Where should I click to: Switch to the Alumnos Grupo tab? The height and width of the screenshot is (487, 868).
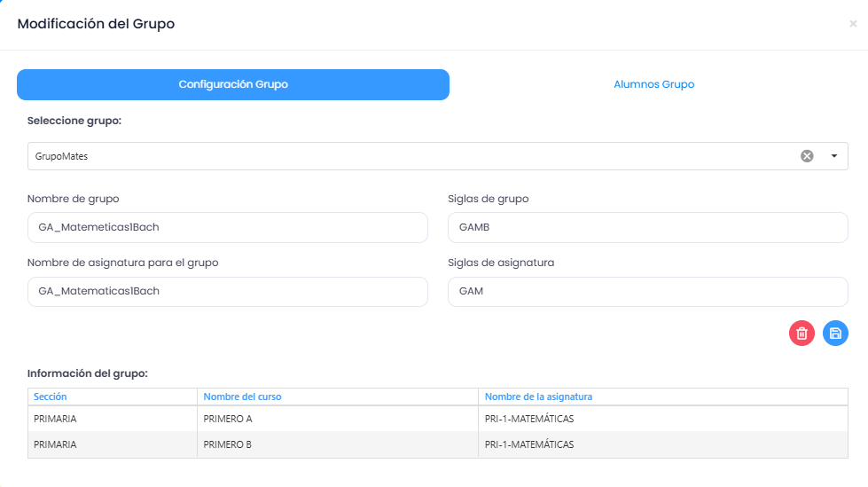[x=653, y=85]
